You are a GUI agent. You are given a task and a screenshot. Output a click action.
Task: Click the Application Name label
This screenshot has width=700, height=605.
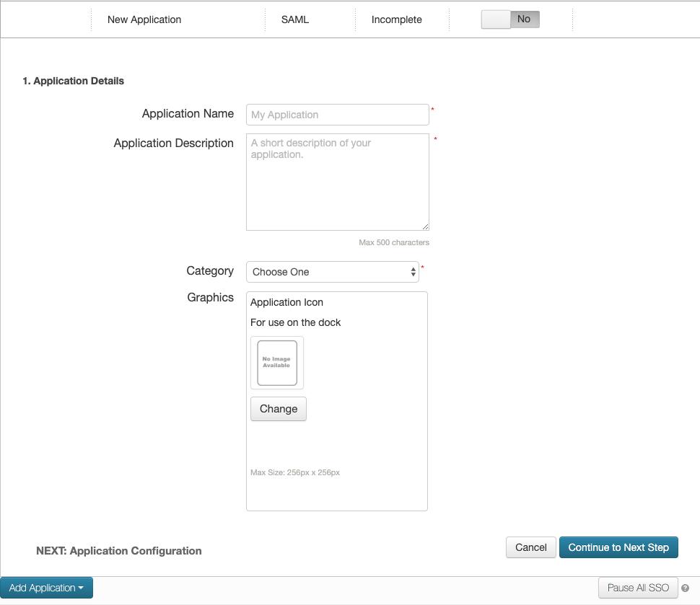(188, 114)
